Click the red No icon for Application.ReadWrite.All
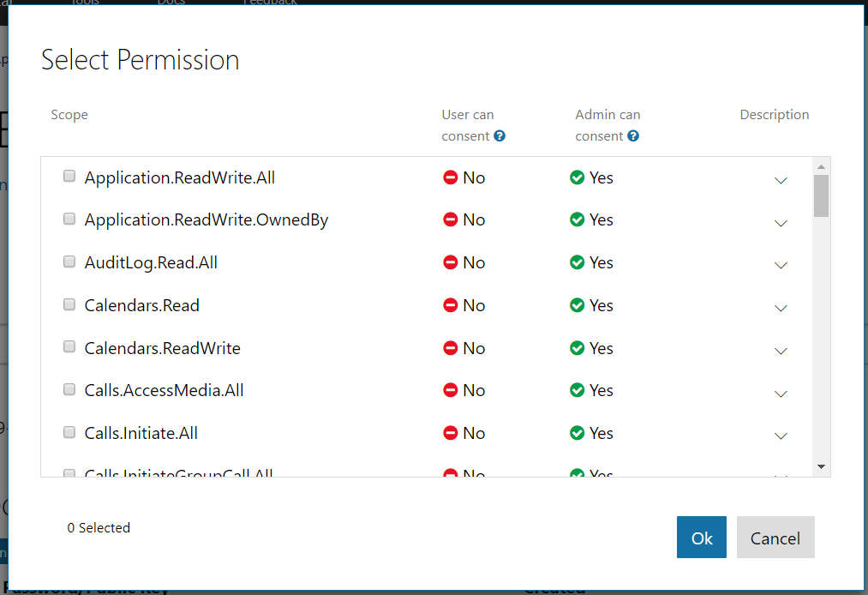This screenshot has height=595, width=868. click(x=451, y=177)
